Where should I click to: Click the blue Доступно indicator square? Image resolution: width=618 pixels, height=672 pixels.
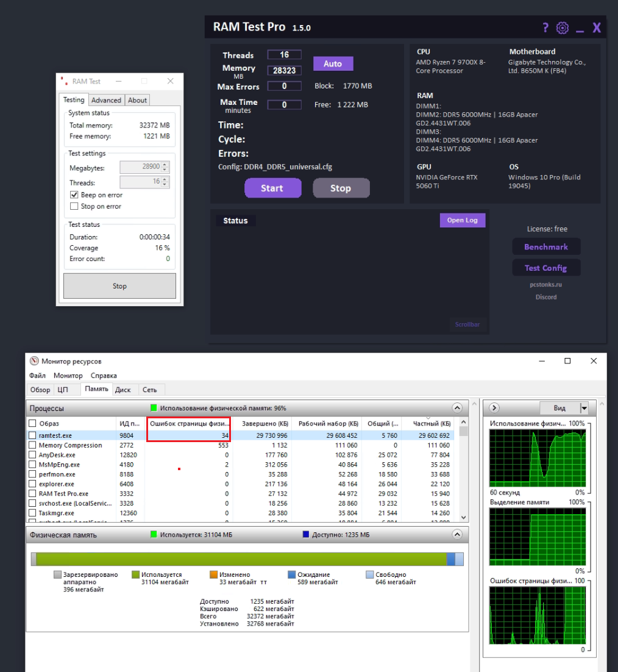coord(306,534)
